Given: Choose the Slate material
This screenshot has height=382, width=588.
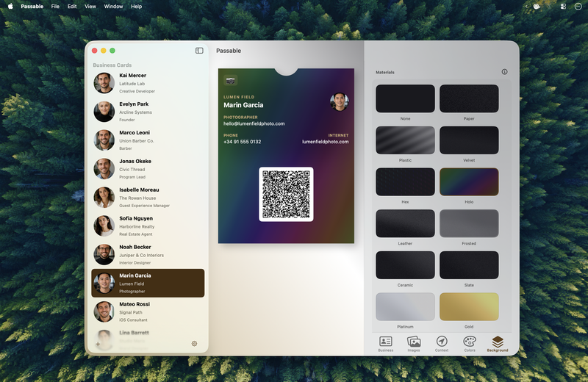Looking at the screenshot, I should 469,265.
